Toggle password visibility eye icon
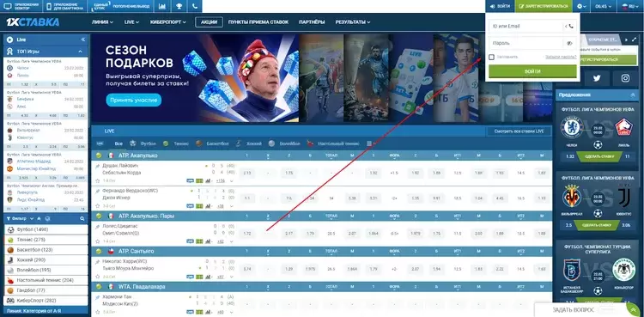644x317 pixels. [x=569, y=43]
